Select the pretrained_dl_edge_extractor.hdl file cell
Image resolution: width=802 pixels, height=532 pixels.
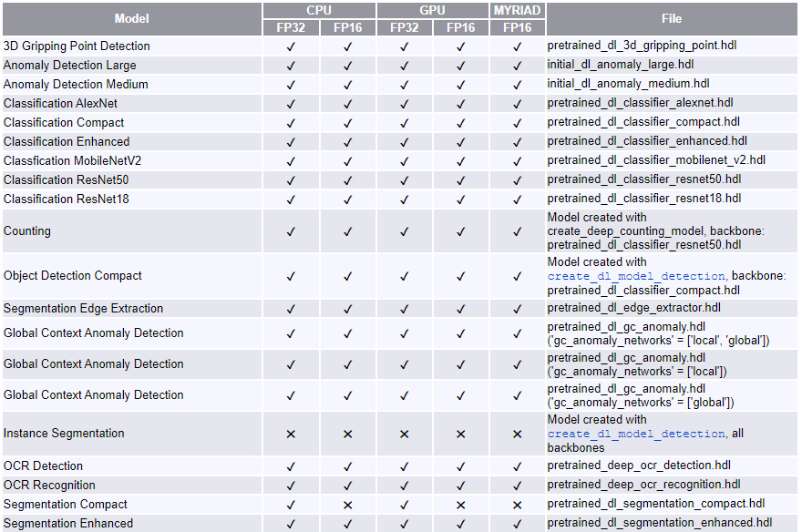[x=672, y=308]
